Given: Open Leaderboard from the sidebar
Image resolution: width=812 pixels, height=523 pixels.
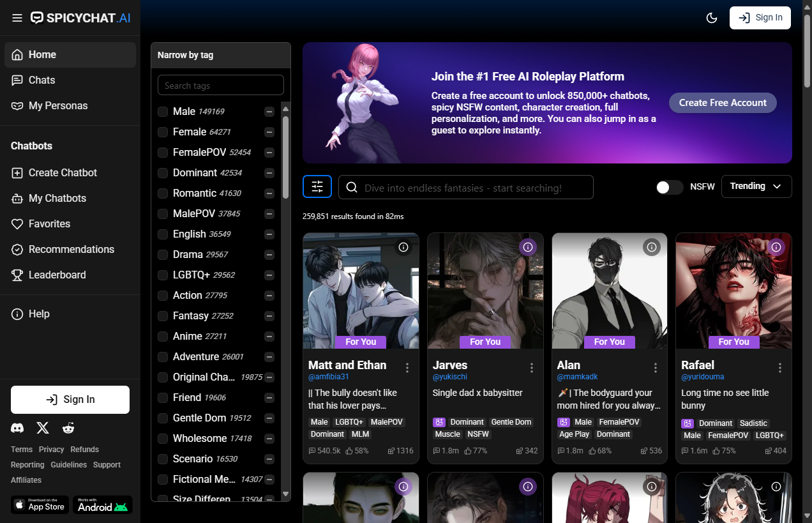Looking at the screenshot, I should coord(57,275).
